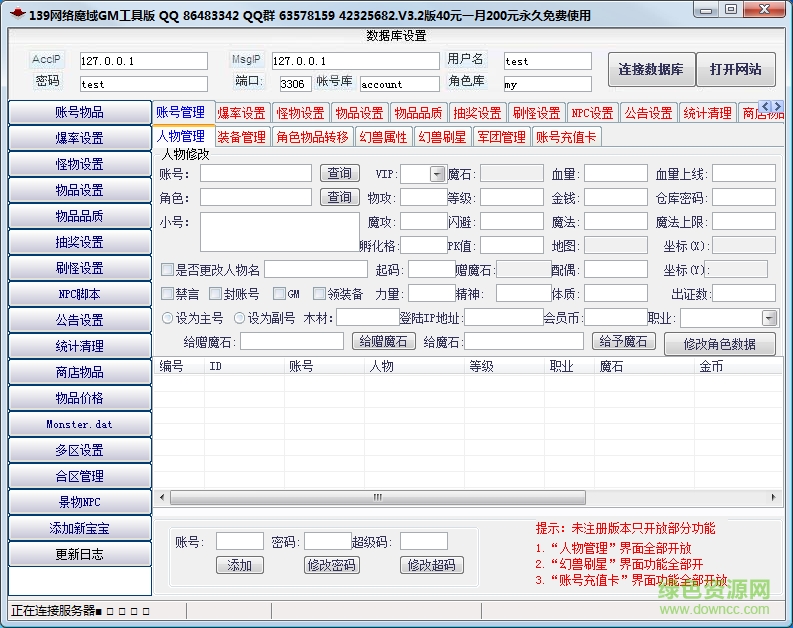This screenshot has height=628, width=793.
Task: Click 查询 button next to 角色 field
Action: (340, 197)
